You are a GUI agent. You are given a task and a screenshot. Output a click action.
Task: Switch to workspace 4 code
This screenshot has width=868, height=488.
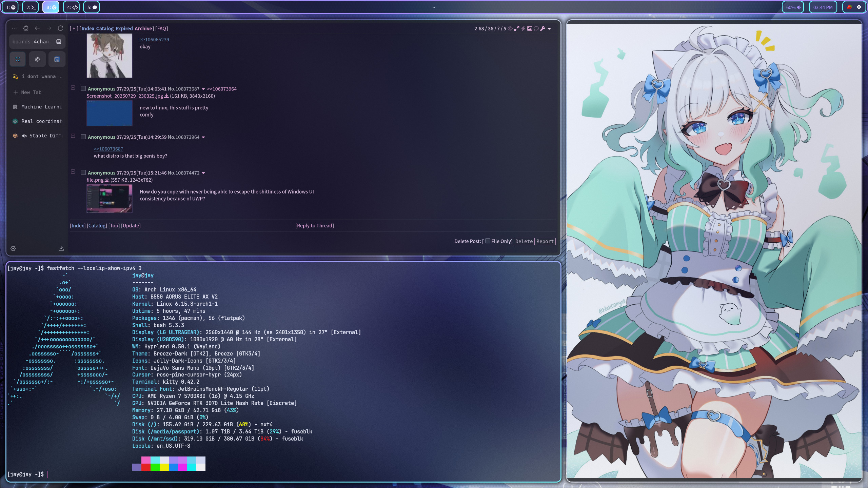tap(72, 7)
